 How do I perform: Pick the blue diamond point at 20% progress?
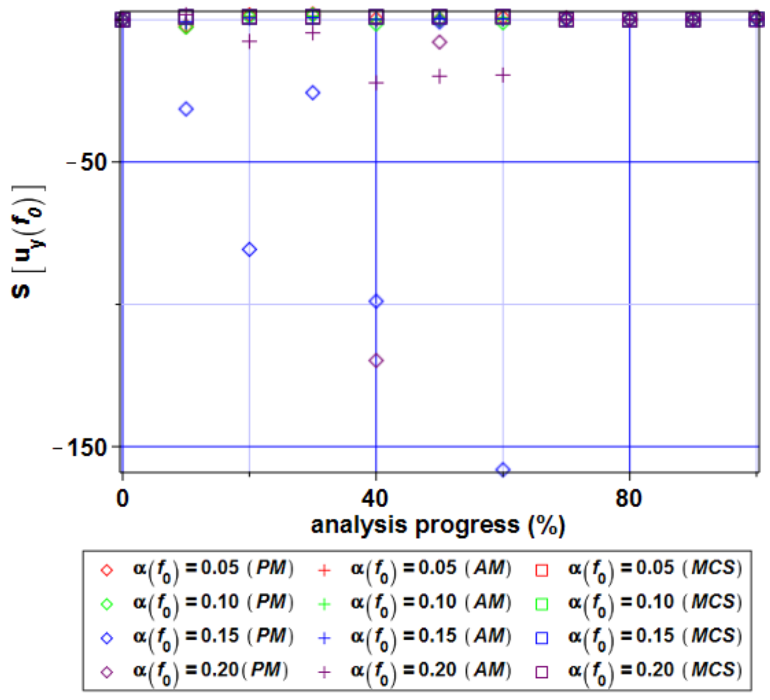(x=250, y=249)
